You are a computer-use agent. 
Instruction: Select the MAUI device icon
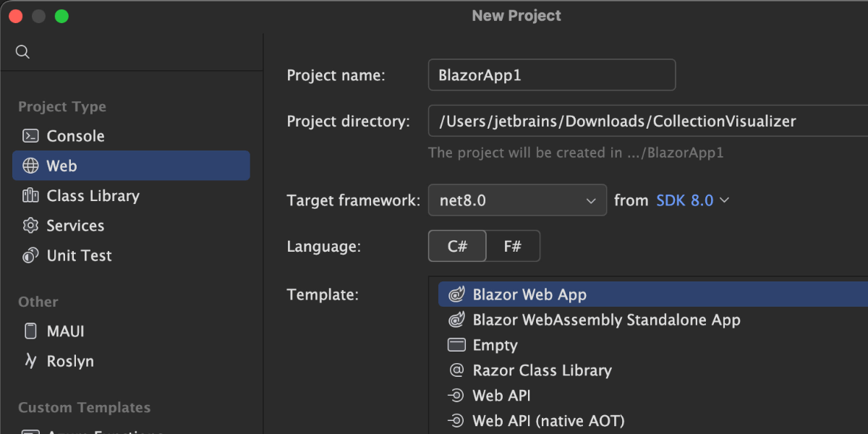30,331
